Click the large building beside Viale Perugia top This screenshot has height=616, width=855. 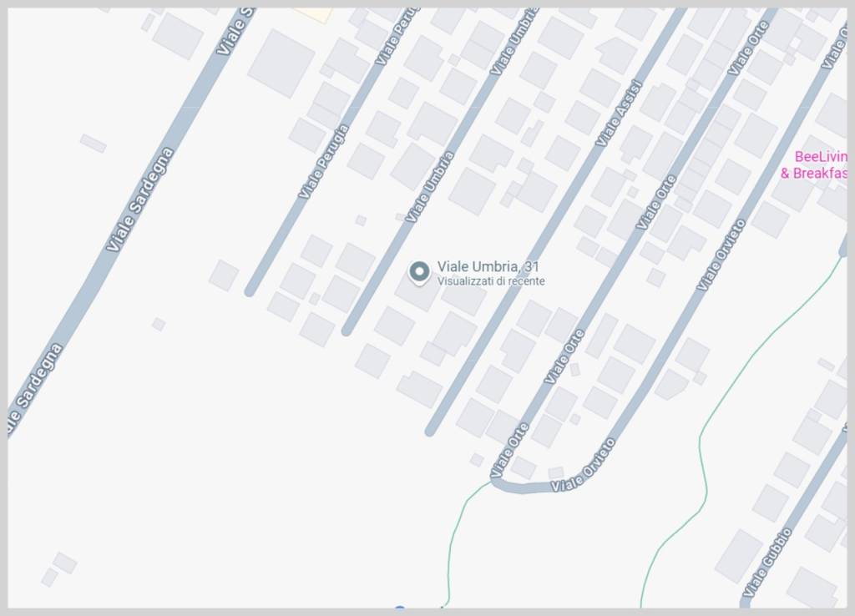tap(281, 63)
